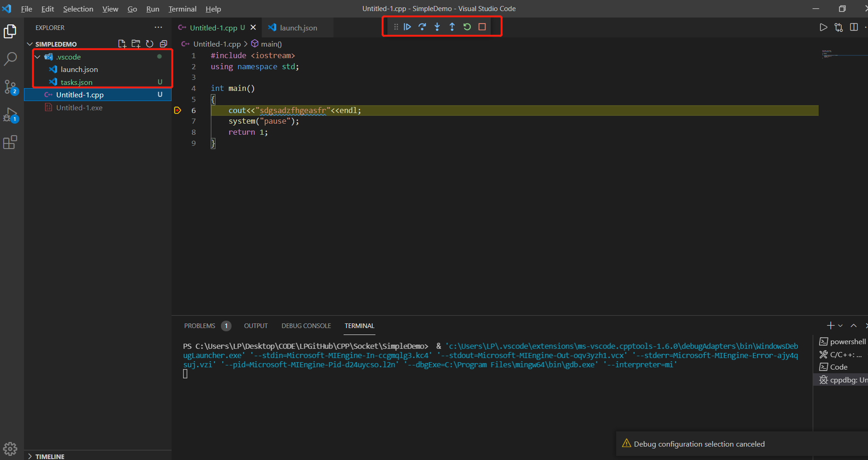The width and height of the screenshot is (868, 460).
Task: Click the editor minimap preview
Action: [x=843, y=54]
